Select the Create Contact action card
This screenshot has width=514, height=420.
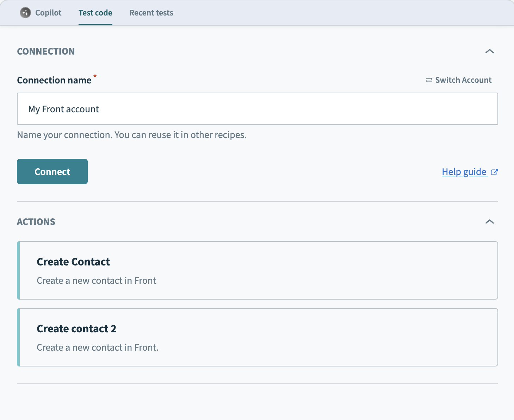click(282, 270)
